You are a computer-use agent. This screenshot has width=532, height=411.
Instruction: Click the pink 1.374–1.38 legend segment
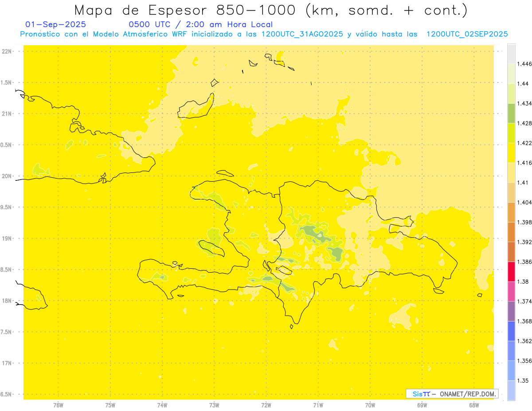click(511, 291)
